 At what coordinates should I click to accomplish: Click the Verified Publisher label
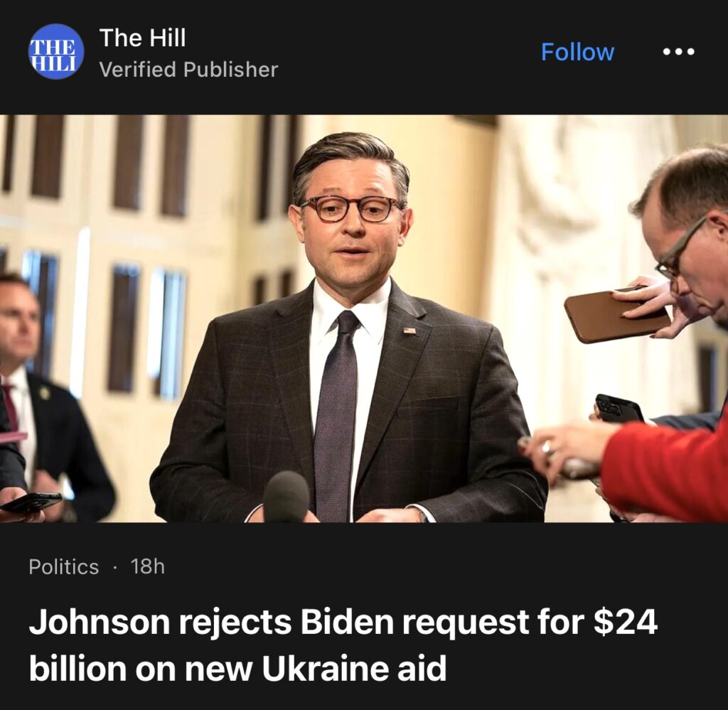188,70
